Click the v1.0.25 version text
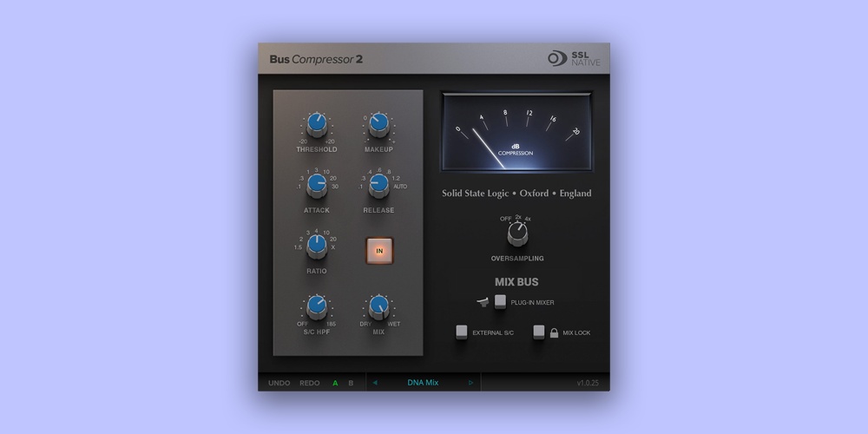868x434 pixels. click(x=588, y=383)
